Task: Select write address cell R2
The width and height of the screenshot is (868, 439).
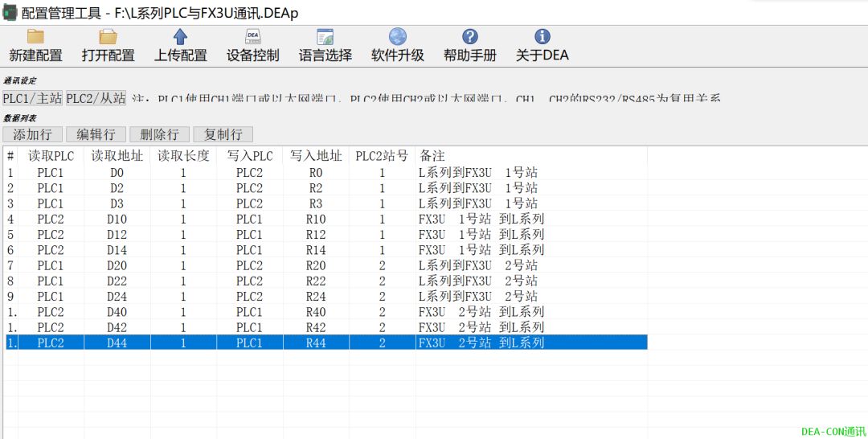Action: (x=316, y=188)
